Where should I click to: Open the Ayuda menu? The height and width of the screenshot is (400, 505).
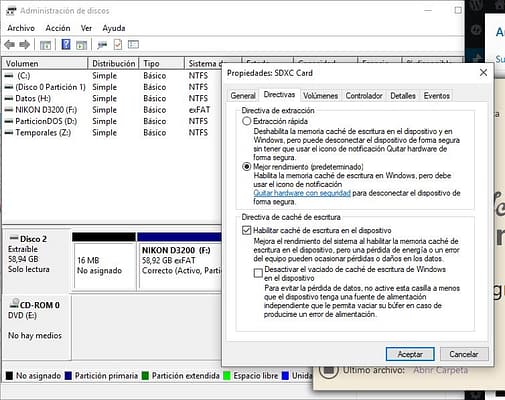coord(114,28)
